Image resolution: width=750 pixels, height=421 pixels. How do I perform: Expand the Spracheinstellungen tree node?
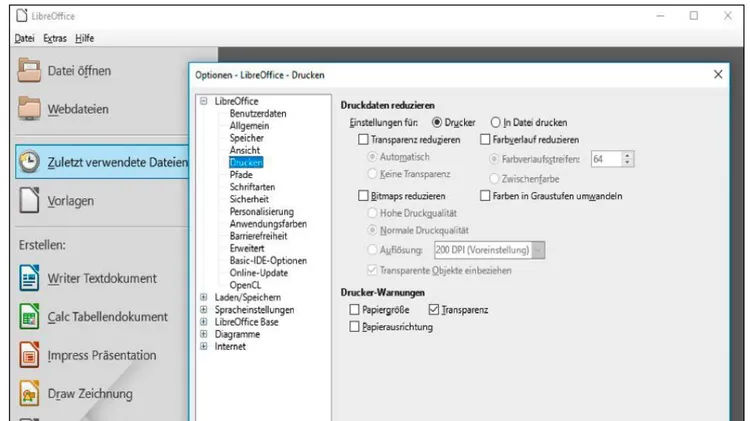tap(204, 310)
